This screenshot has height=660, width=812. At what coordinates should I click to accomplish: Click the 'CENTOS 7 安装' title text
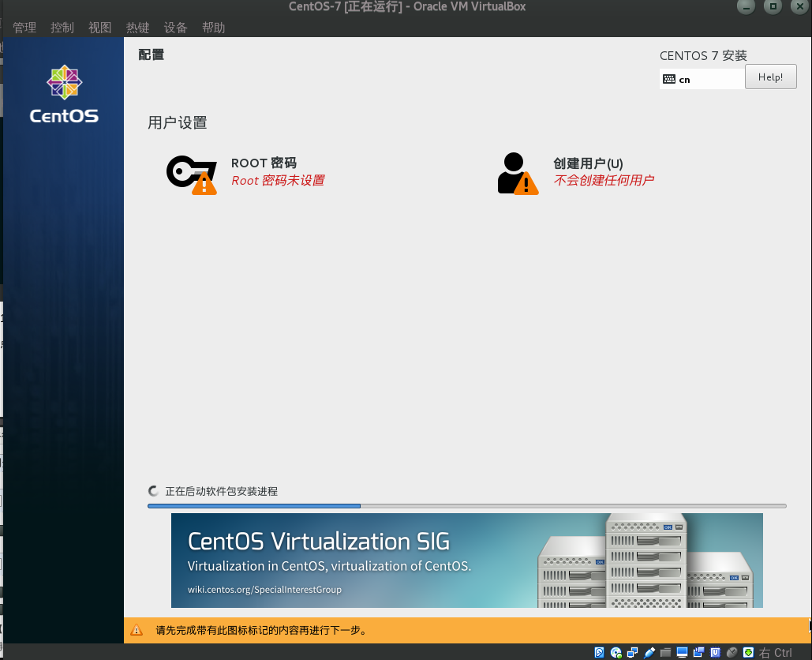(x=703, y=55)
